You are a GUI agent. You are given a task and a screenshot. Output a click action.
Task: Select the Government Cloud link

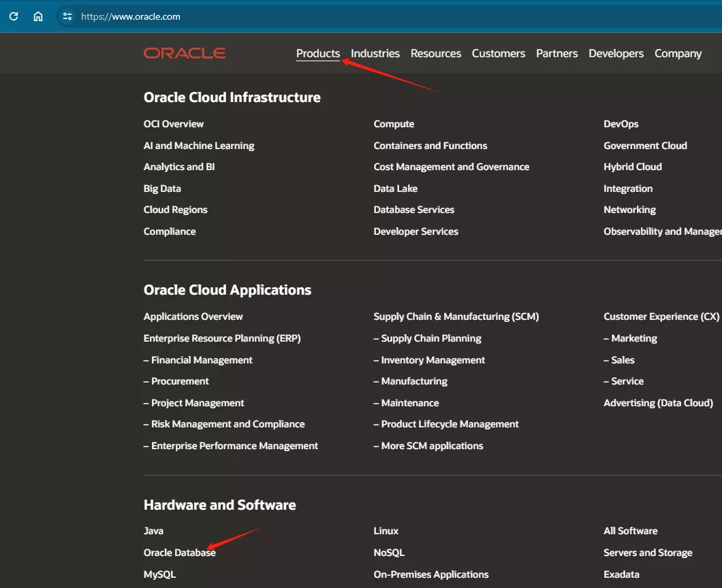click(645, 146)
